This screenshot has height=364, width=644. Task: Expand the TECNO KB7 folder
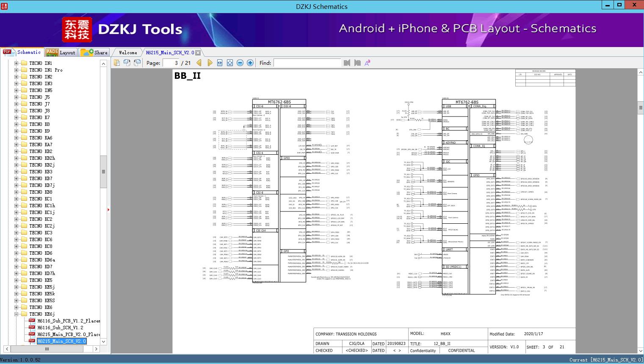pyautogui.click(x=17, y=178)
